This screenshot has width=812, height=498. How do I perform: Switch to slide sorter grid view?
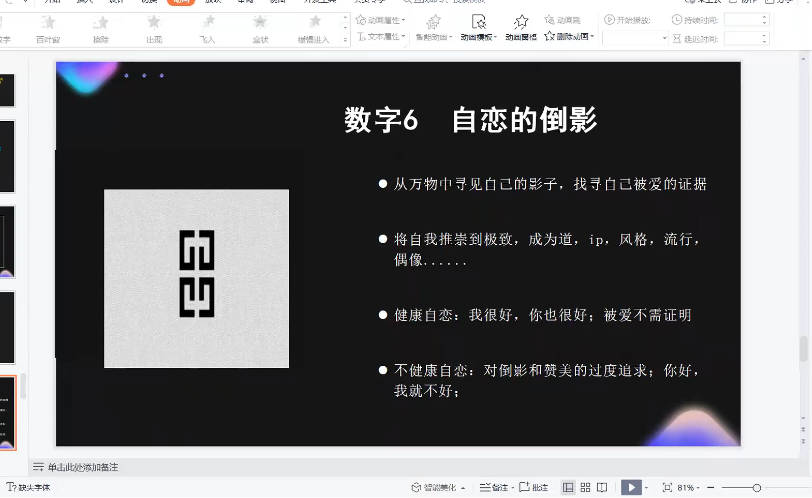pyautogui.click(x=586, y=487)
